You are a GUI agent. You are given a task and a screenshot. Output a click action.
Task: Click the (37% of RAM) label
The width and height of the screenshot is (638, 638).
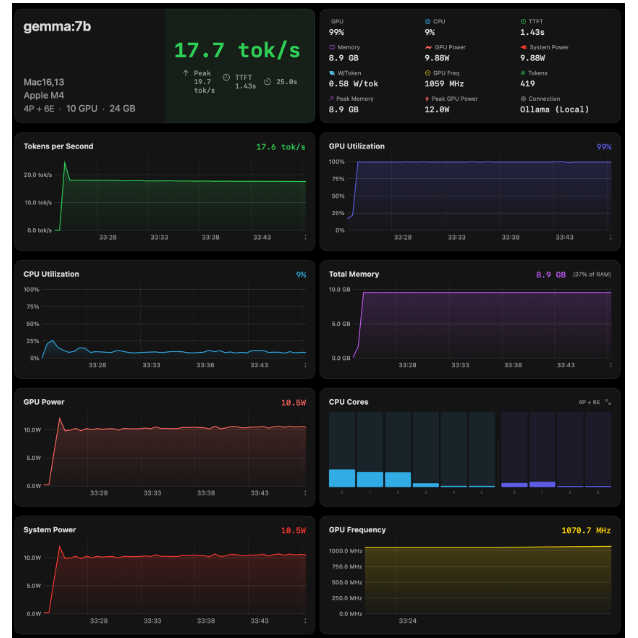pyautogui.click(x=592, y=275)
